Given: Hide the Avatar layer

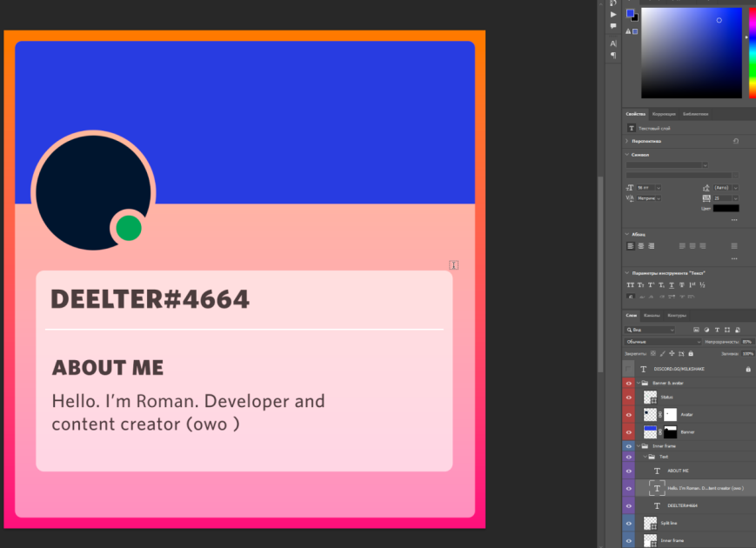Looking at the screenshot, I should pos(628,415).
